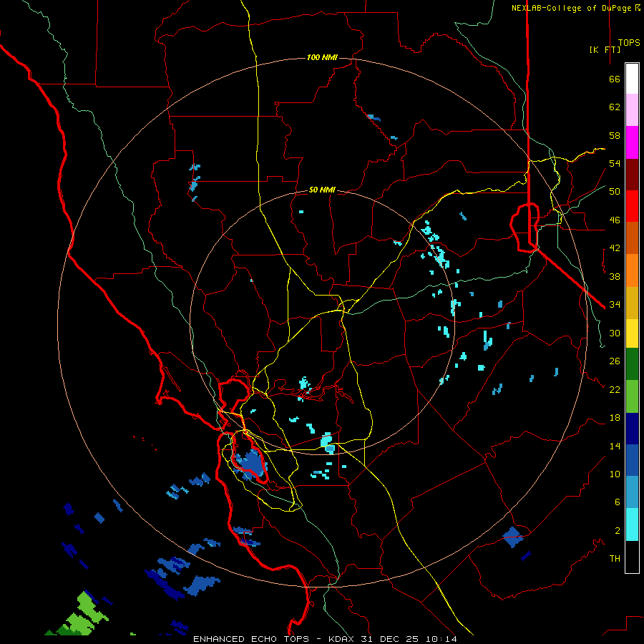
Task: Click the navy blue legend band
Action: pyautogui.click(x=632, y=429)
